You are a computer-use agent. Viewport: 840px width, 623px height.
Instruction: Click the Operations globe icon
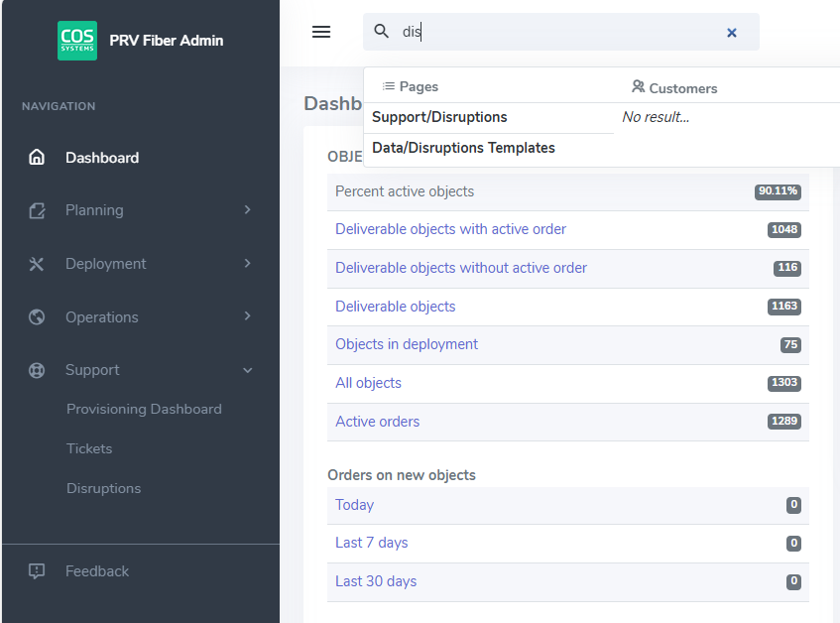[37, 317]
